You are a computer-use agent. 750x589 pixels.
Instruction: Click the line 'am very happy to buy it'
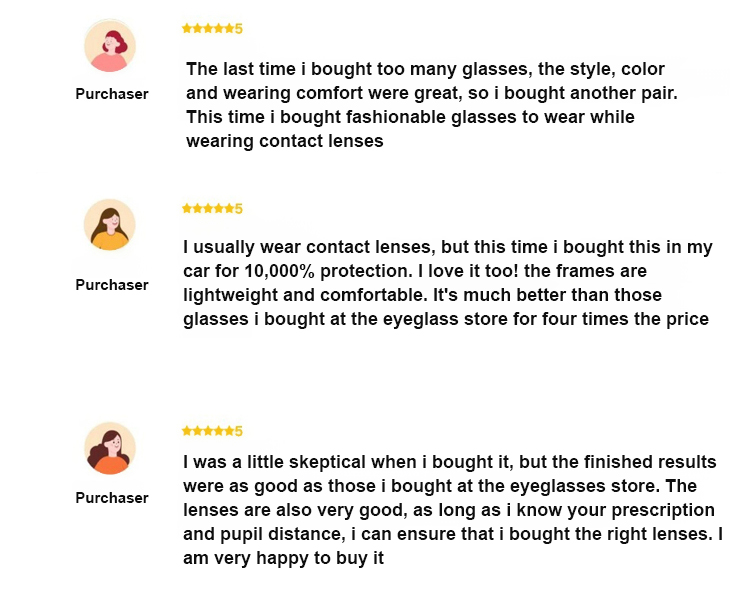tap(284, 559)
